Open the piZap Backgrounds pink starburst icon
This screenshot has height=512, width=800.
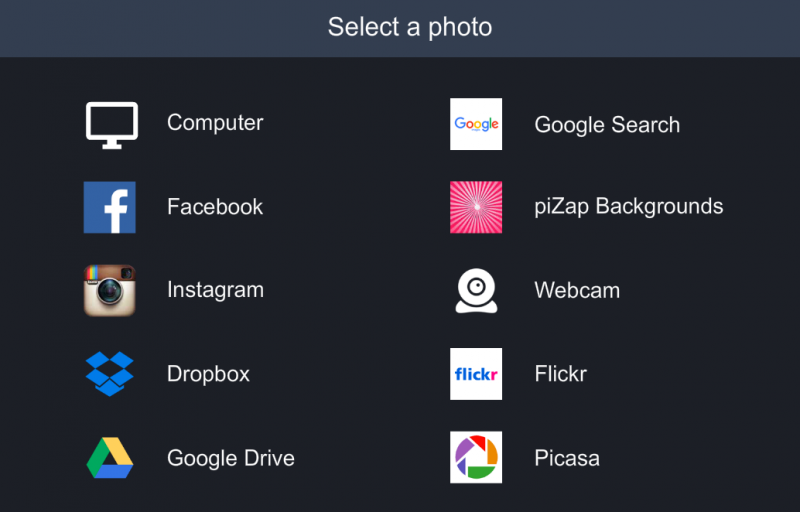click(x=476, y=207)
